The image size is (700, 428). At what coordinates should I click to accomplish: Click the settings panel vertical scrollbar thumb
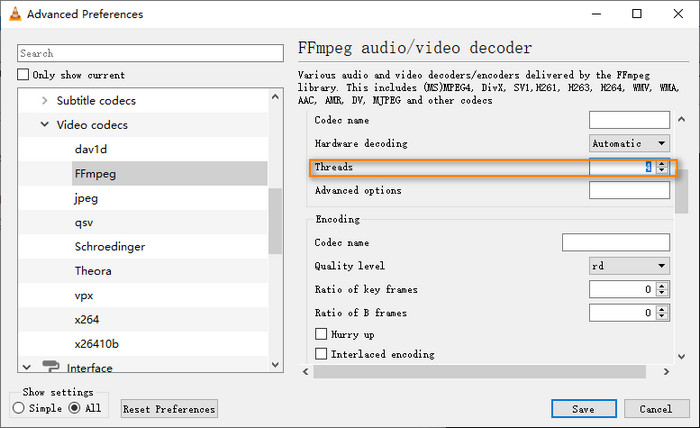[681, 191]
